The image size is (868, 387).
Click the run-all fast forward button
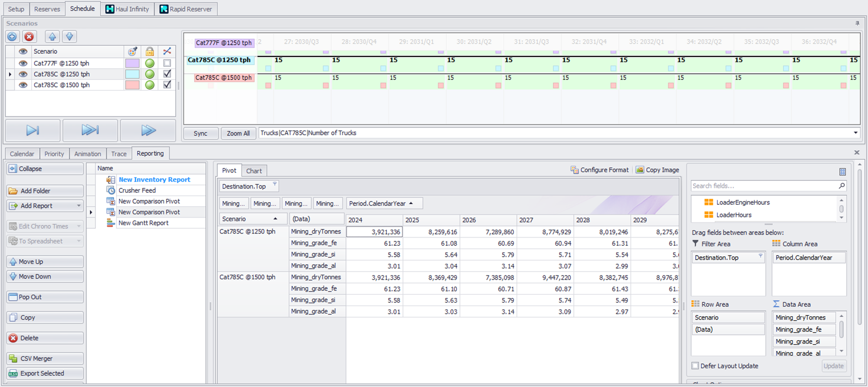tap(148, 130)
